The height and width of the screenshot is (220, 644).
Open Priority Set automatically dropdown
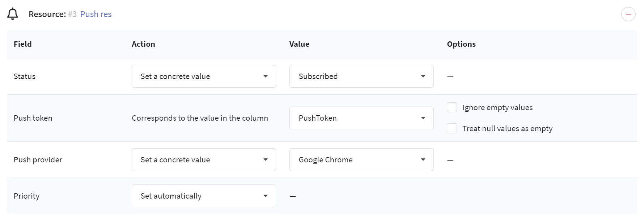[204, 196]
